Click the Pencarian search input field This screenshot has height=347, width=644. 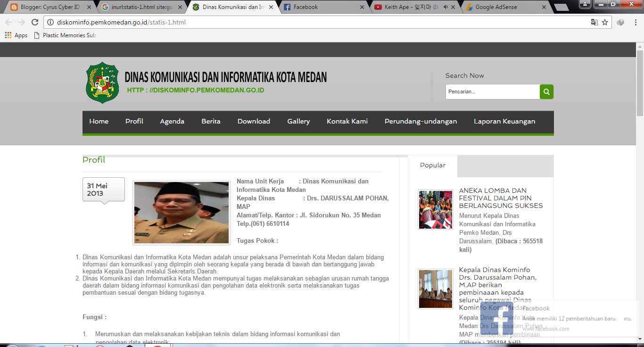click(x=493, y=92)
